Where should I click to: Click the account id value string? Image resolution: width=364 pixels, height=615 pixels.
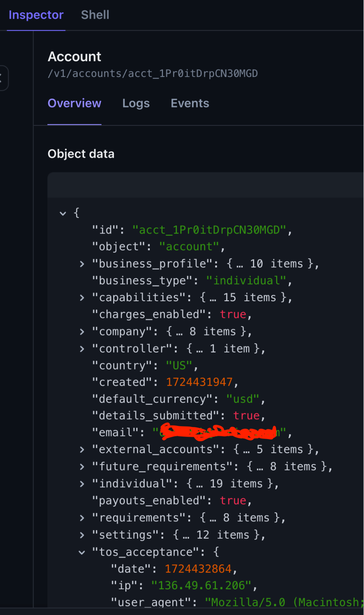[209, 230]
